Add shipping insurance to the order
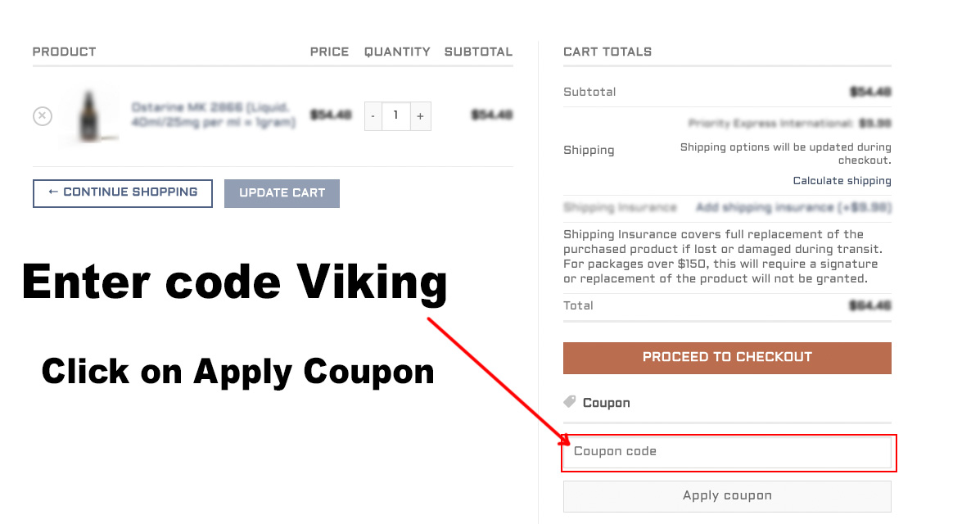The height and width of the screenshot is (524, 980). pos(793,208)
